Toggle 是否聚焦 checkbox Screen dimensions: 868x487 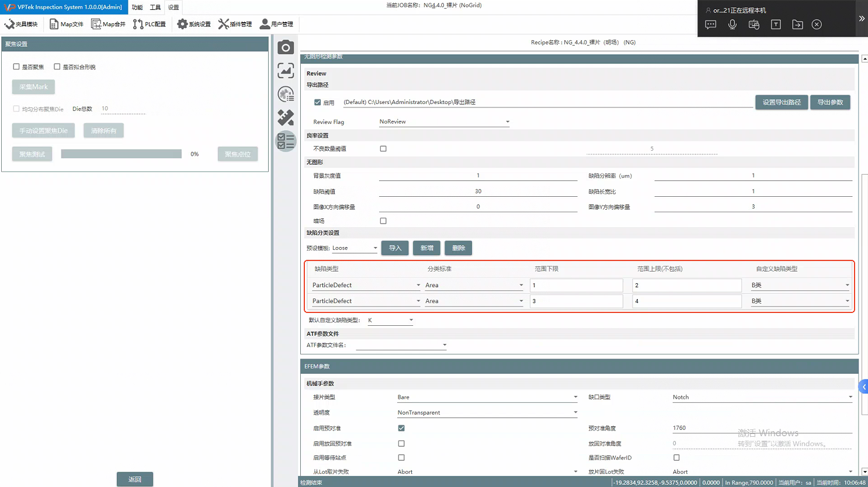pos(16,67)
